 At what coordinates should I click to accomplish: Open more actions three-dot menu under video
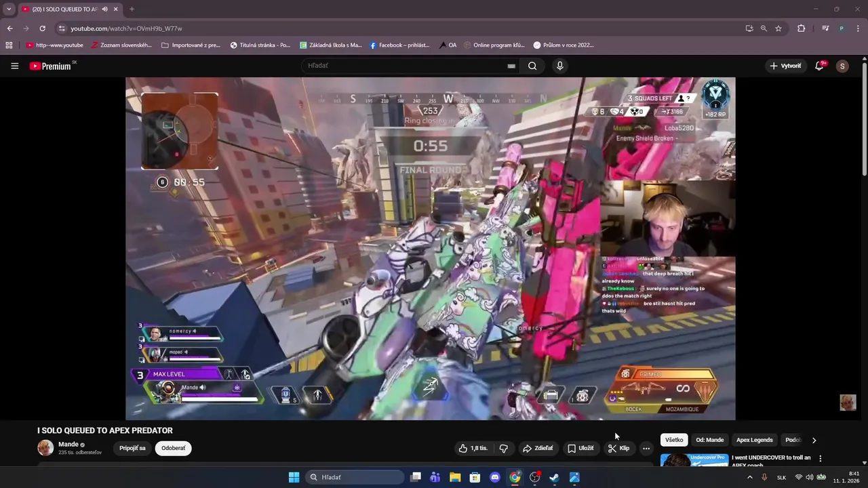coord(646,448)
